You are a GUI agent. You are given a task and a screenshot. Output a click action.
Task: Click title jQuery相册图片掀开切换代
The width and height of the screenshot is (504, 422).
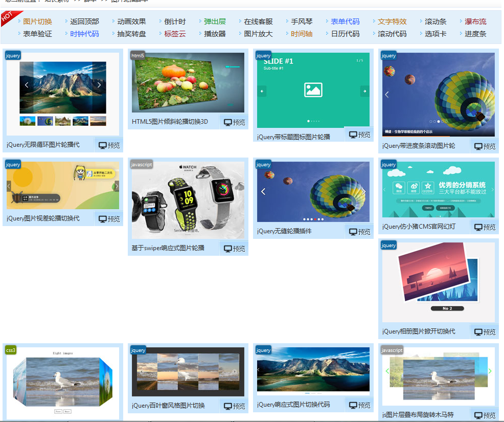pyautogui.click(x=419, y=331)
